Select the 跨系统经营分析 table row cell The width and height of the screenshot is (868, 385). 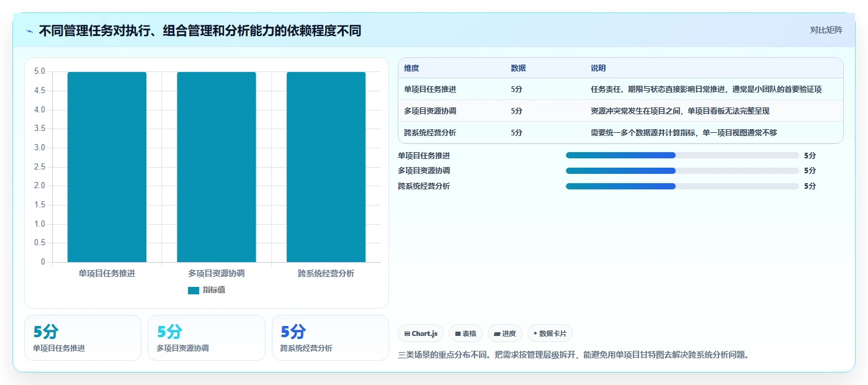pyautogui.click(x=430, y=133)
